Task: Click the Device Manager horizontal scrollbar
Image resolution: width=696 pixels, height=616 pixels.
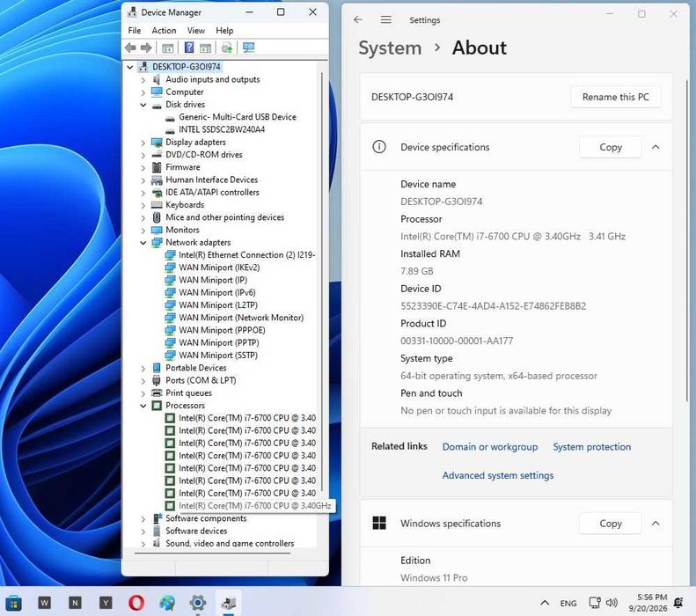Action: (212, 553)
